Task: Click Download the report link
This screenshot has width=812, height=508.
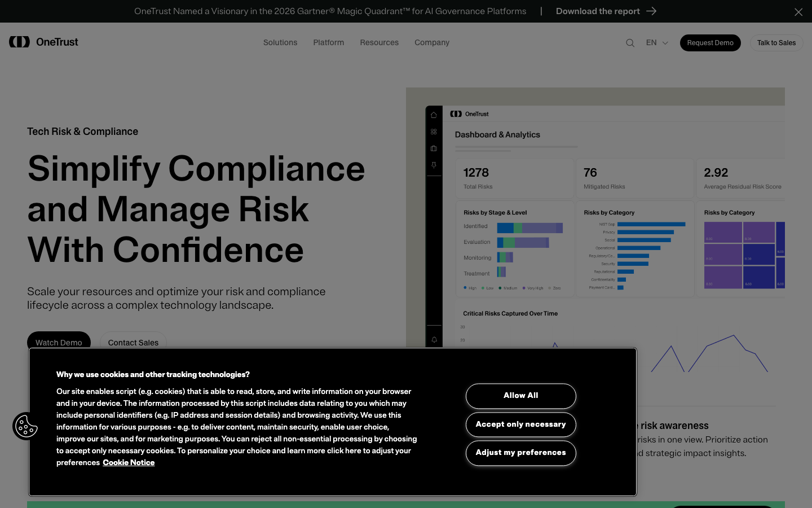Action: 598,11
